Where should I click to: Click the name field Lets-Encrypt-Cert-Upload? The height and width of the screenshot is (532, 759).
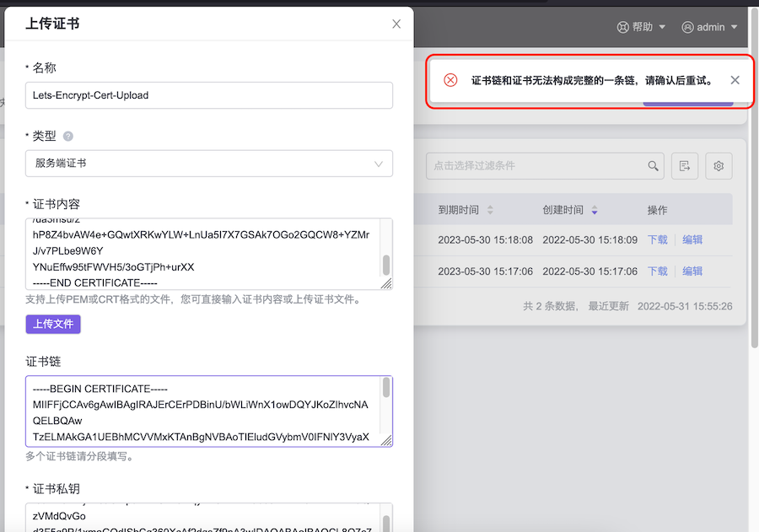(x=208, y=95)
